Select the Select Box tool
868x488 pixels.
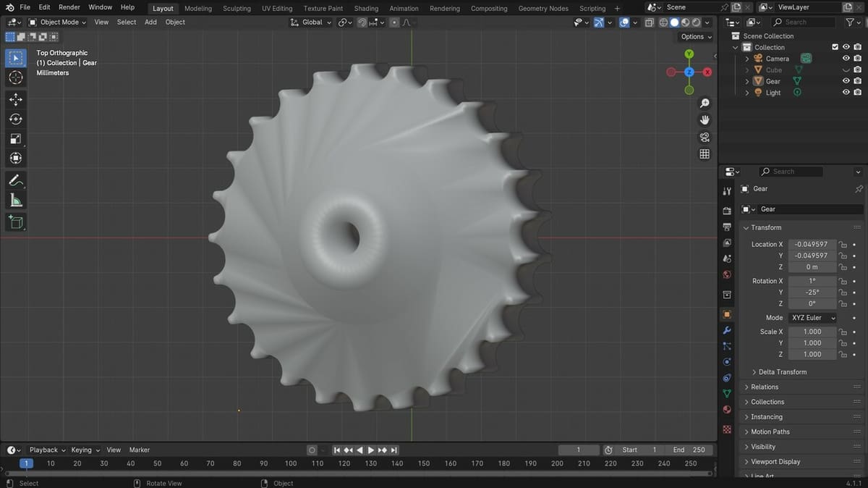15,58
